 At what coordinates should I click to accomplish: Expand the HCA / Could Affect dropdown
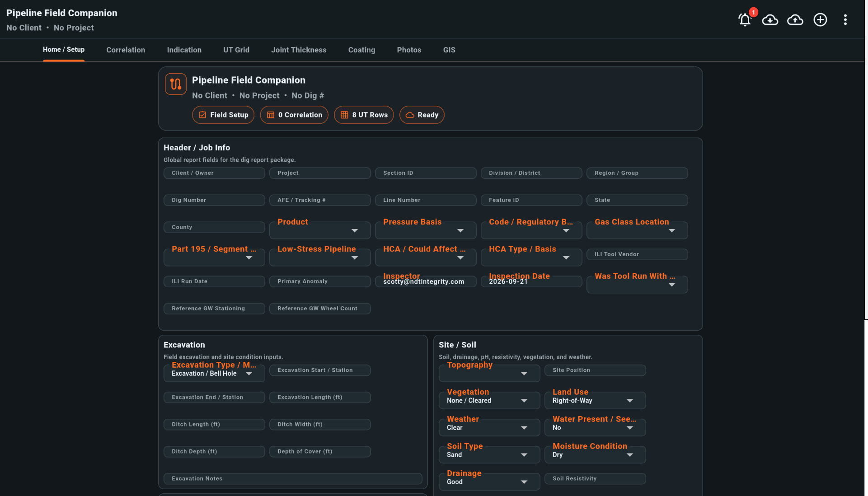[x=426, y=257]
